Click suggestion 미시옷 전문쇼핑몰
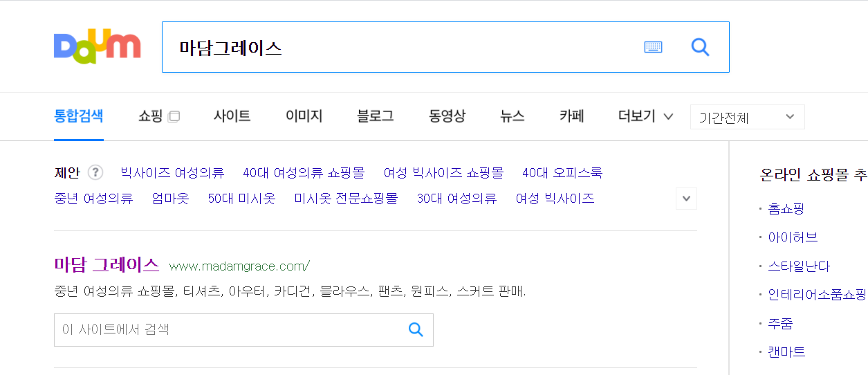868x375 pixels. click(346, 199)
